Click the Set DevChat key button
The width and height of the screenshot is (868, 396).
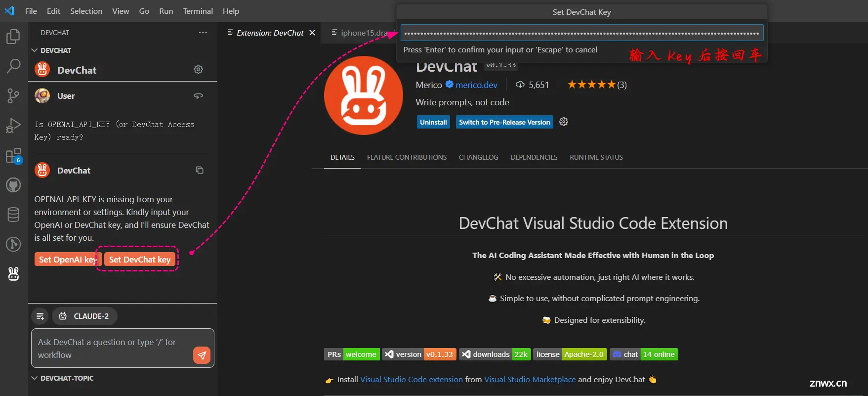pyautogui.click(x=140, y=260)
